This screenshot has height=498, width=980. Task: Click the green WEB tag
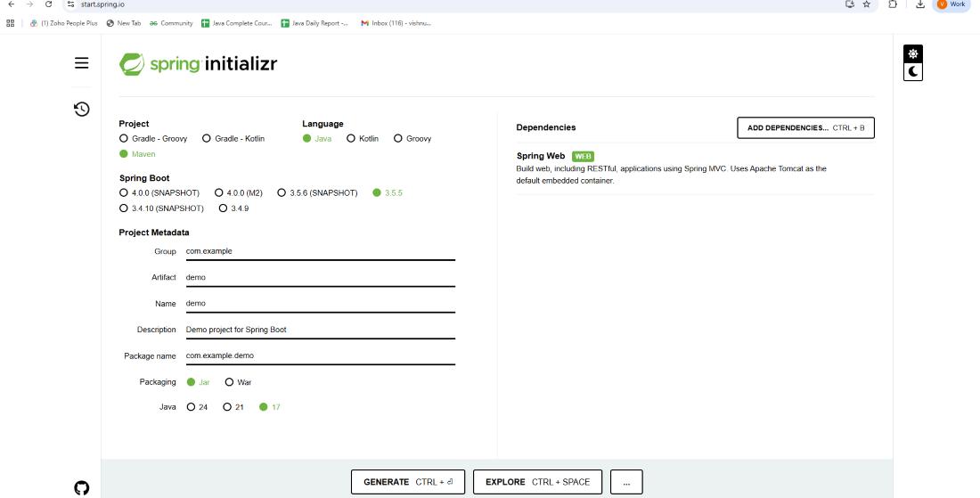point(583,156)
